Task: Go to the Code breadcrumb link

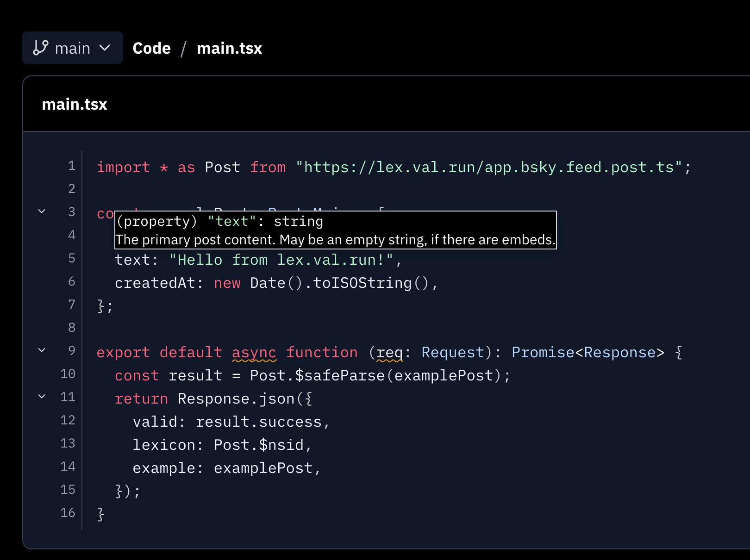Action: click(x=151, y=48)
